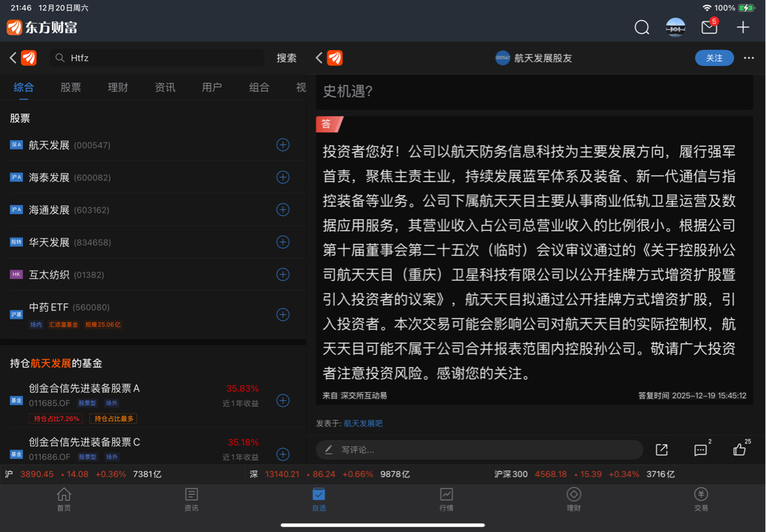Click the Htfz search input field
This screenshot has width=766, height=532.
pyautogui.click(x=157, y=57)
